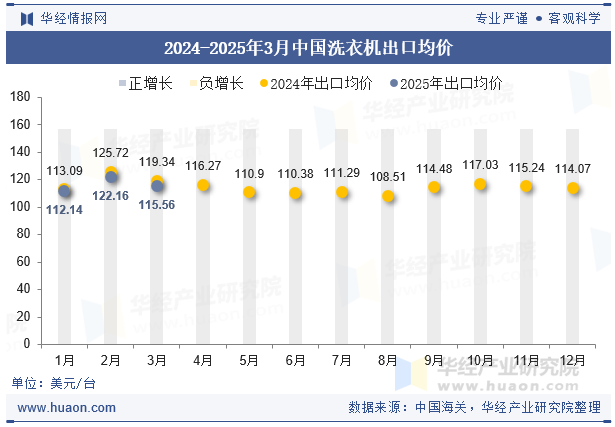
Task: Click the 180 y-axis value
Action: [20, 96]
